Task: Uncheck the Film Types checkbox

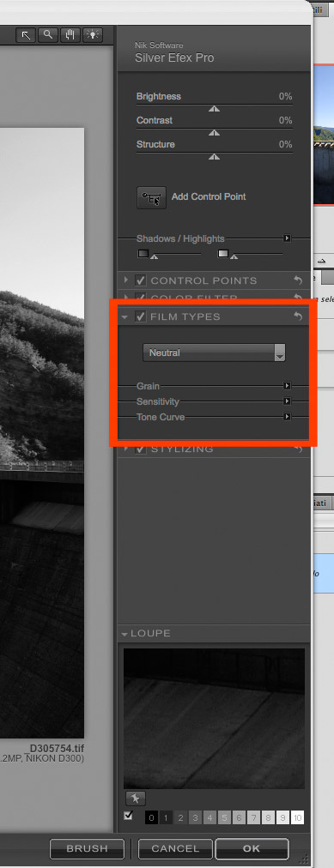Action: (140, 316)
